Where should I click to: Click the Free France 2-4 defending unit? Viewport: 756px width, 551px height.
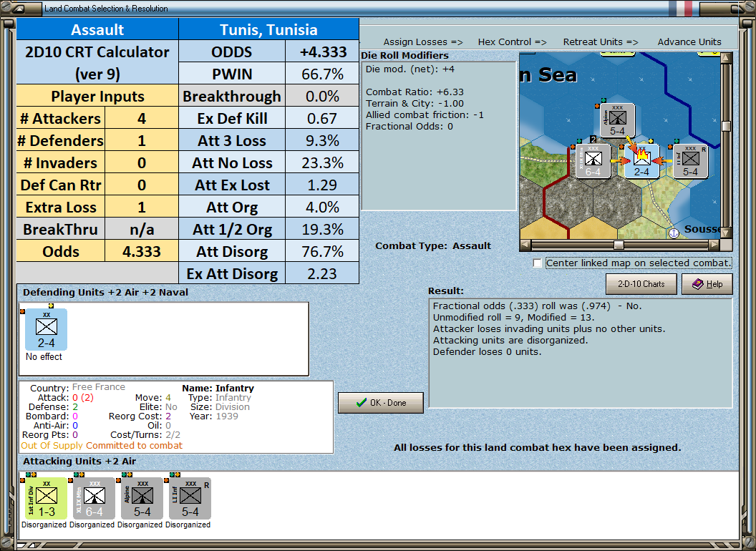(x=47, y=329)
